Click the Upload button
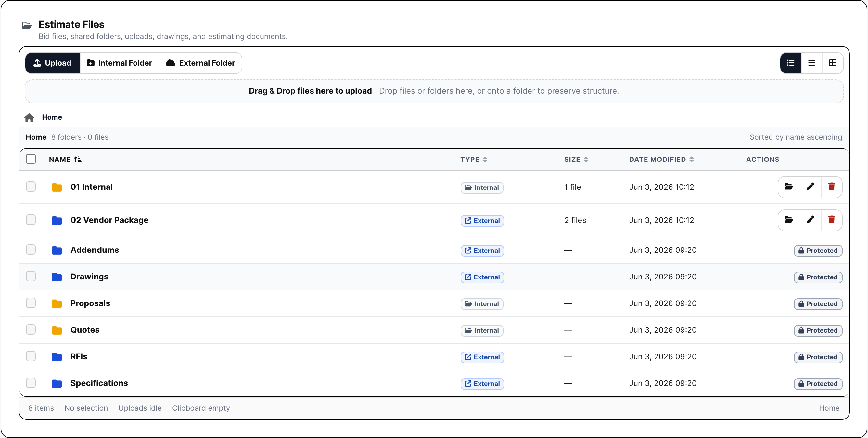Viewport: 868px width, 438px height. (53, 63)
